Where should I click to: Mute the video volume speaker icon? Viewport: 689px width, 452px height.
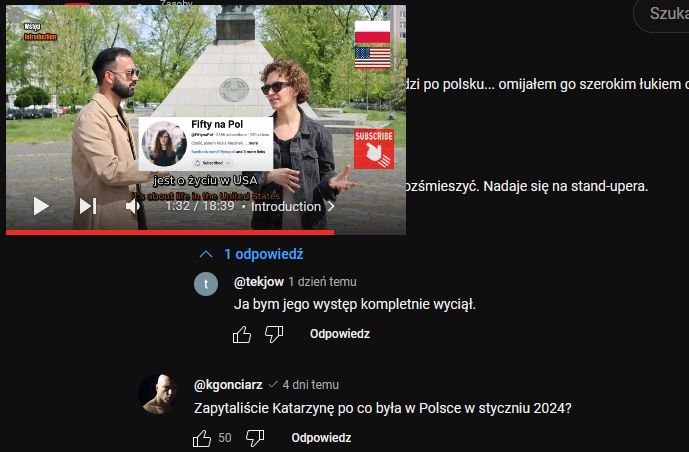[x=133, y=206]
